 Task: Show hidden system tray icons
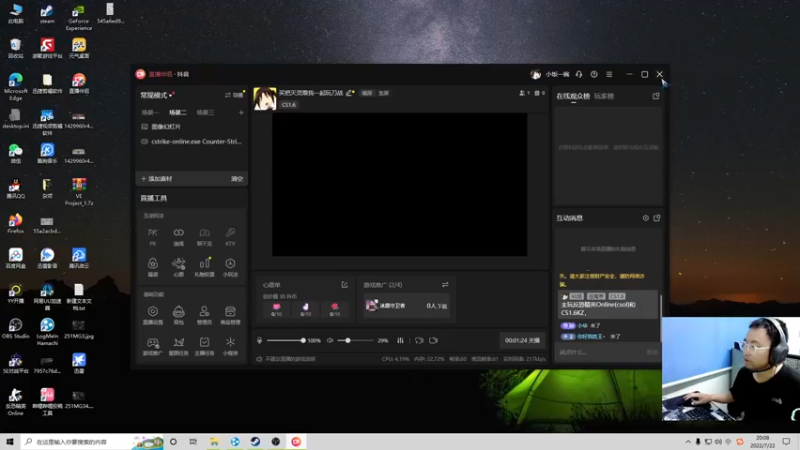click(688, 442)
